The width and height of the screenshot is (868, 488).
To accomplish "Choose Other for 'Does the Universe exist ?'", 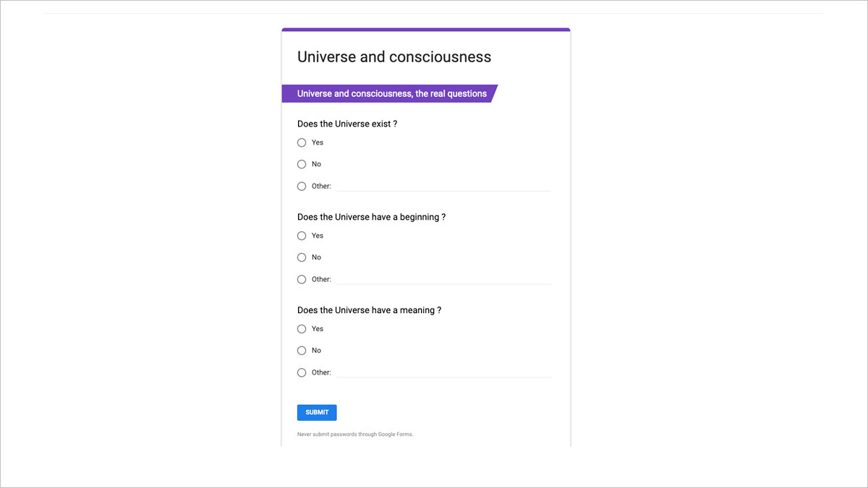I will [x=302, y=186].
